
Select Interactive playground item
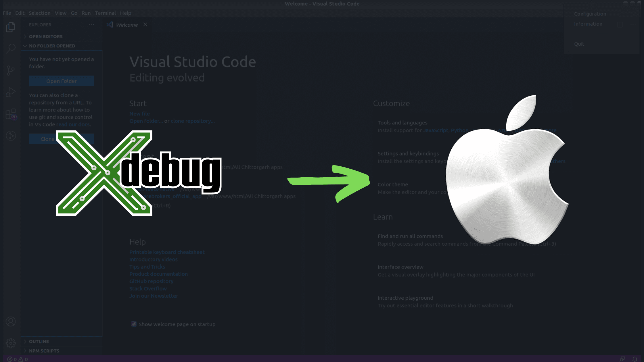pyautogui.click(x=405, y=298)
